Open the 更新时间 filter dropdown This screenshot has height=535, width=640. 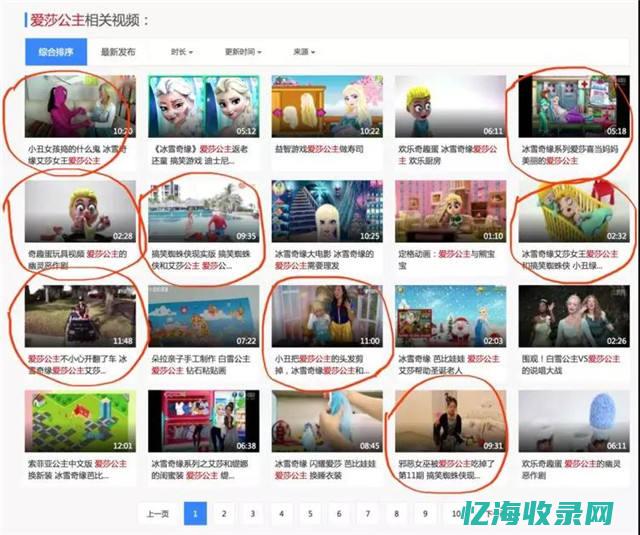[x=243, y=52]
